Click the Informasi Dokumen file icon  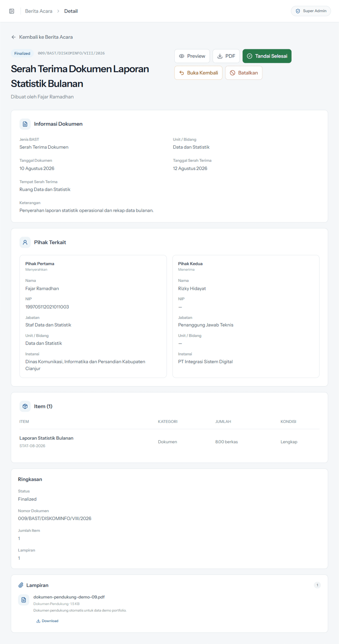click(25, 124)
